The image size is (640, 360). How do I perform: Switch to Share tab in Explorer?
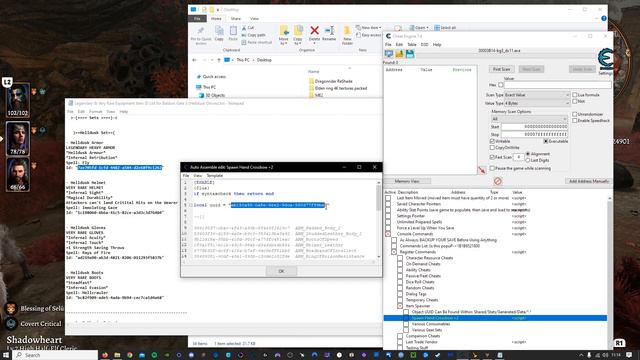point(236,19)
